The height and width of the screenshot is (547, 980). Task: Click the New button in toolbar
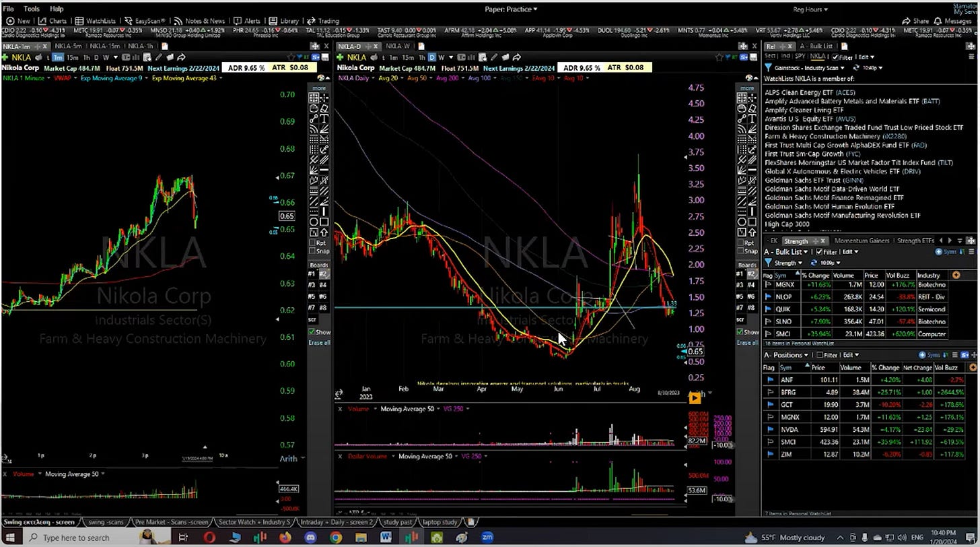point(19,21)
